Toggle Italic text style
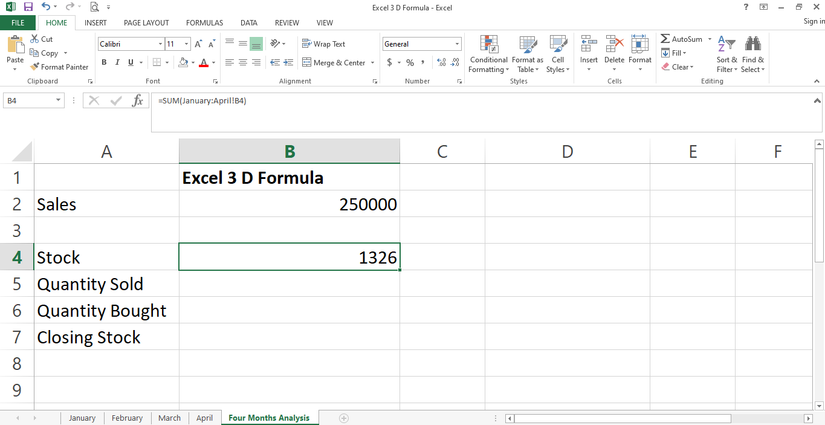Screen dimensions: 825x425 (x=117, y=63)
